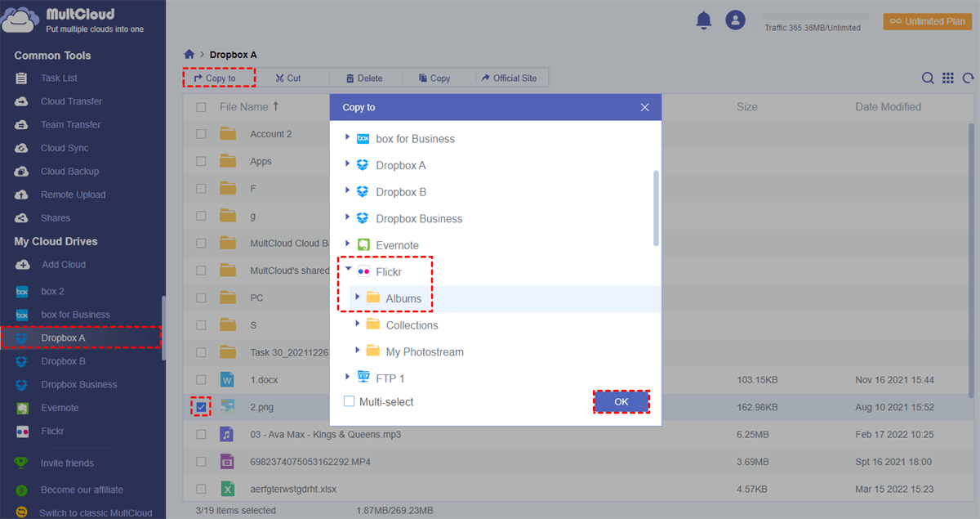Open Cloud Backup tool
980x519 pixels.
(69, 172)
